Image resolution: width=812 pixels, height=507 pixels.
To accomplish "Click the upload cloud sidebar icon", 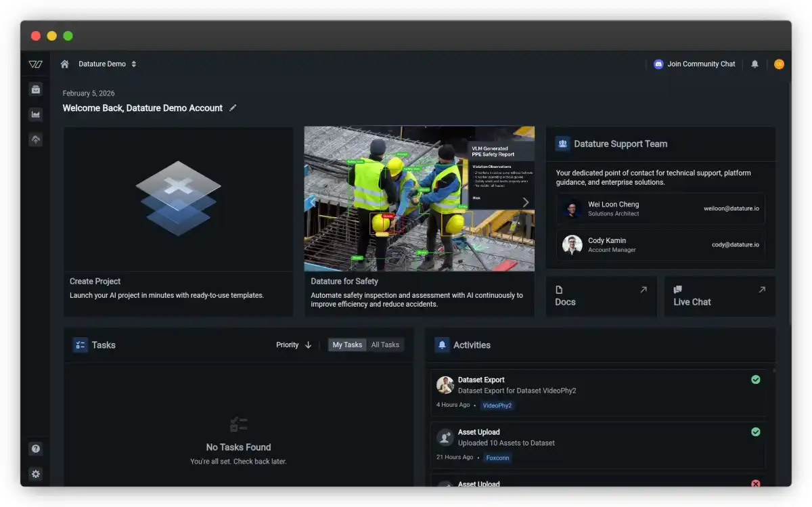I will coord(36,139).
